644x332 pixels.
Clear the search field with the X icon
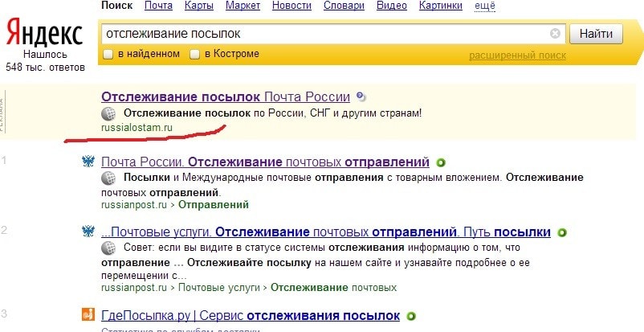555,33
